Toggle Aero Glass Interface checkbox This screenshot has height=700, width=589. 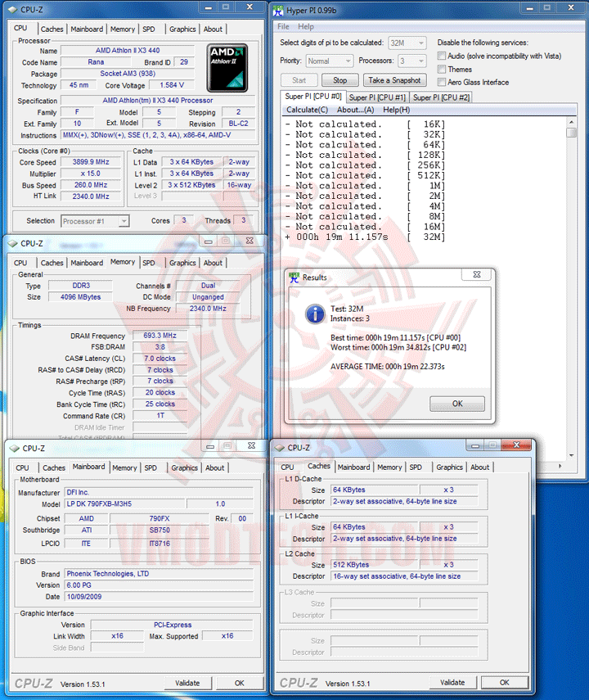(x=442, y=82)
